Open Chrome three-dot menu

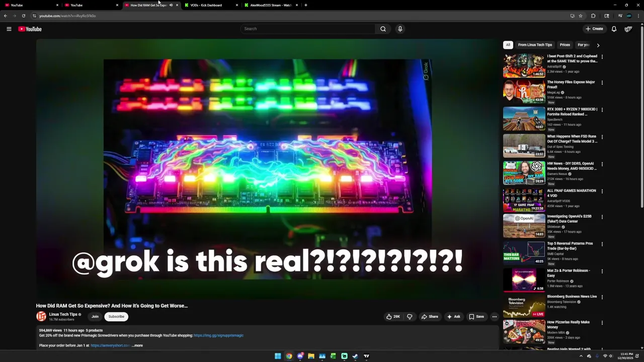point(638,16)
